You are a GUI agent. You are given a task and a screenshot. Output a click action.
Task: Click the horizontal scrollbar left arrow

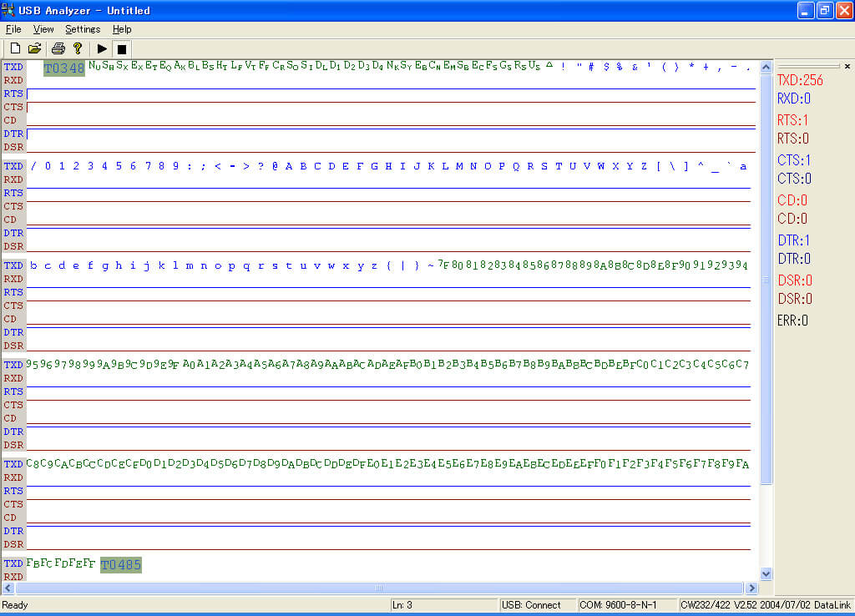(x=8, y=588)
